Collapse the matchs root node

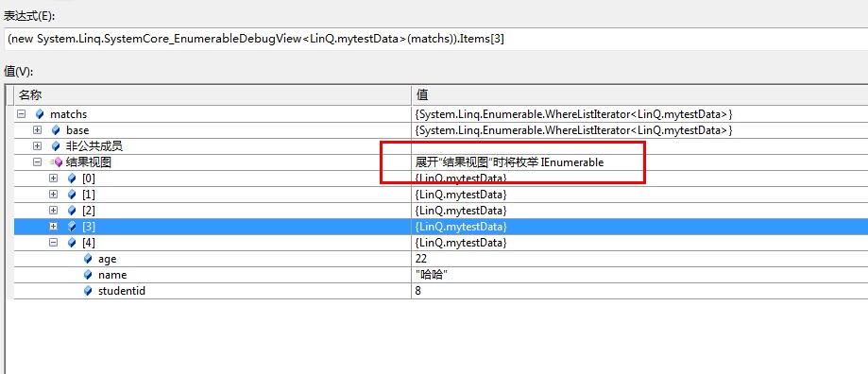click(21, 114)
